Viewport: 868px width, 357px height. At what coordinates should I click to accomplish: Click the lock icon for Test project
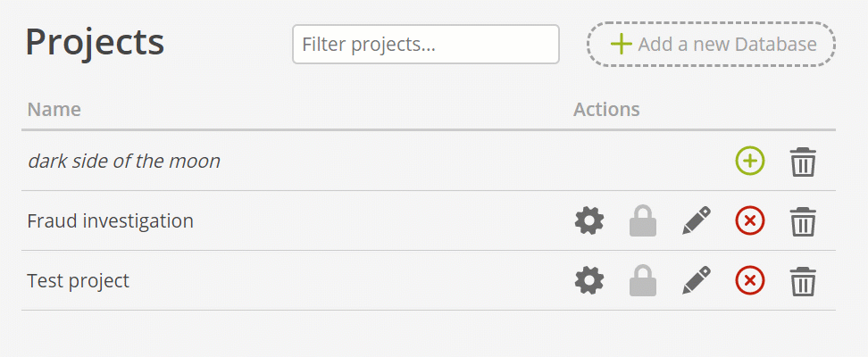coord(643,280)
